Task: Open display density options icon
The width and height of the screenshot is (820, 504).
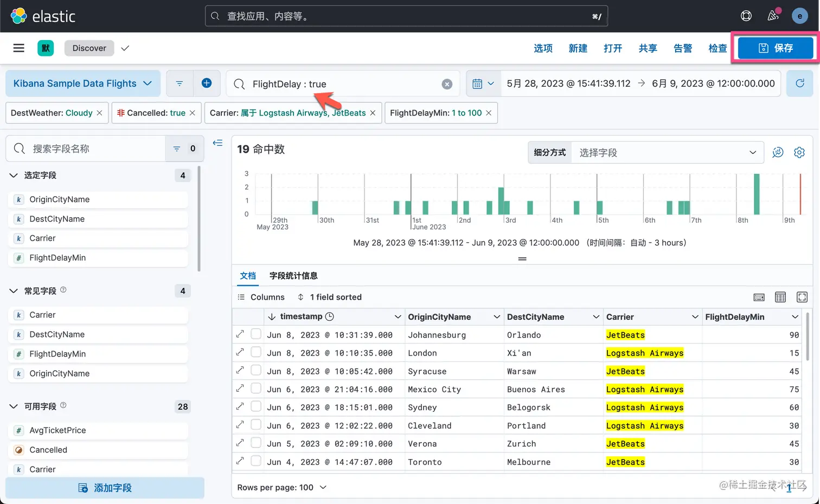Action: pyautogui.click(x=780, y=297)
